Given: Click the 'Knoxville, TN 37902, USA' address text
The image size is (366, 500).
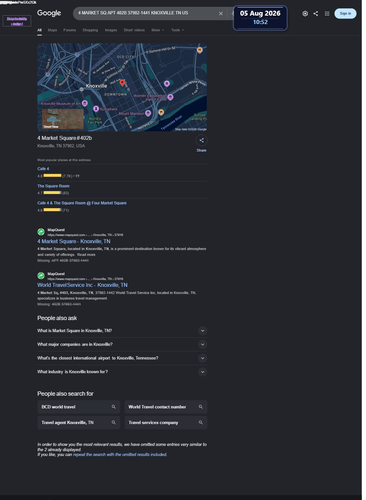Looking at the screenshot, I should (x=61, y=146).
